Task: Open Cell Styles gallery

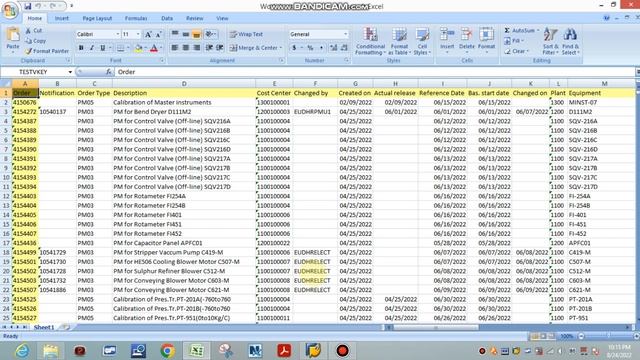Action: pyautogui.click(x=422, y=41)
